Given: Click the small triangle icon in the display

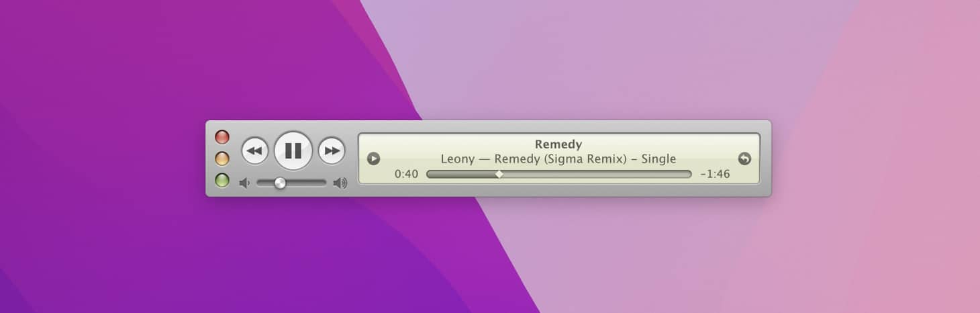Looking at the screenshot, I should coord(374,159).
